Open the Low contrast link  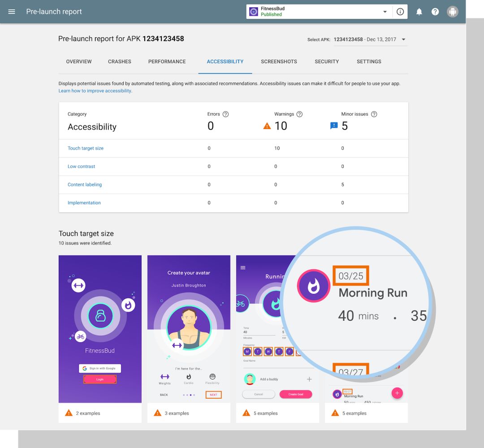[81, 166]
